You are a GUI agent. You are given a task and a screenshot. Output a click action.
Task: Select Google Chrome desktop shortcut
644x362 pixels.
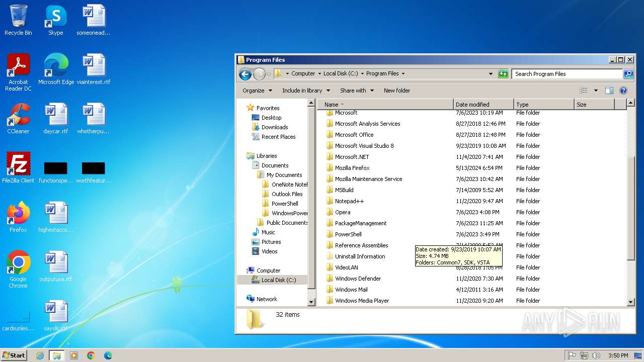(18, 269)
